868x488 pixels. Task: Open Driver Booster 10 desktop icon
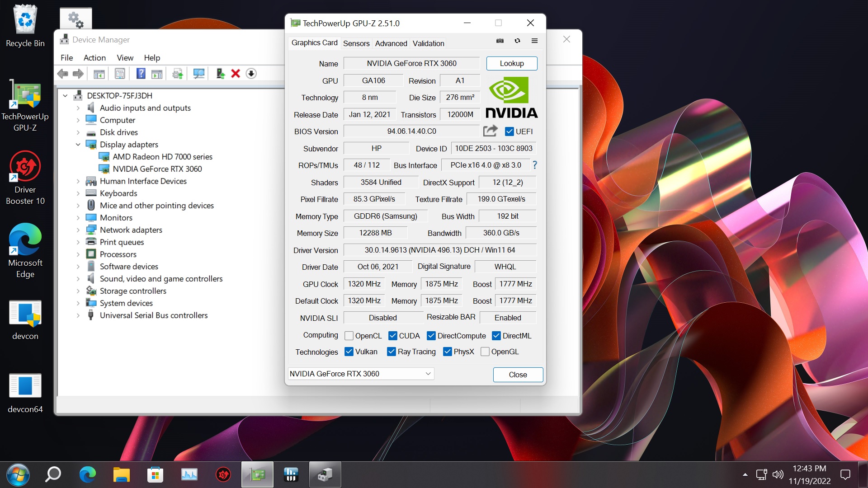25,178
